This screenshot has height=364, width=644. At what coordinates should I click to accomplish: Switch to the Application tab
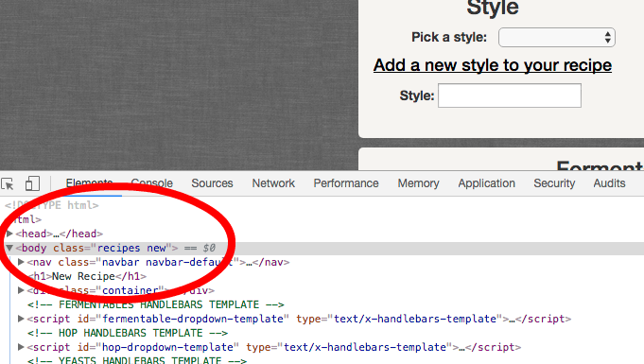(x=486, y=183)
